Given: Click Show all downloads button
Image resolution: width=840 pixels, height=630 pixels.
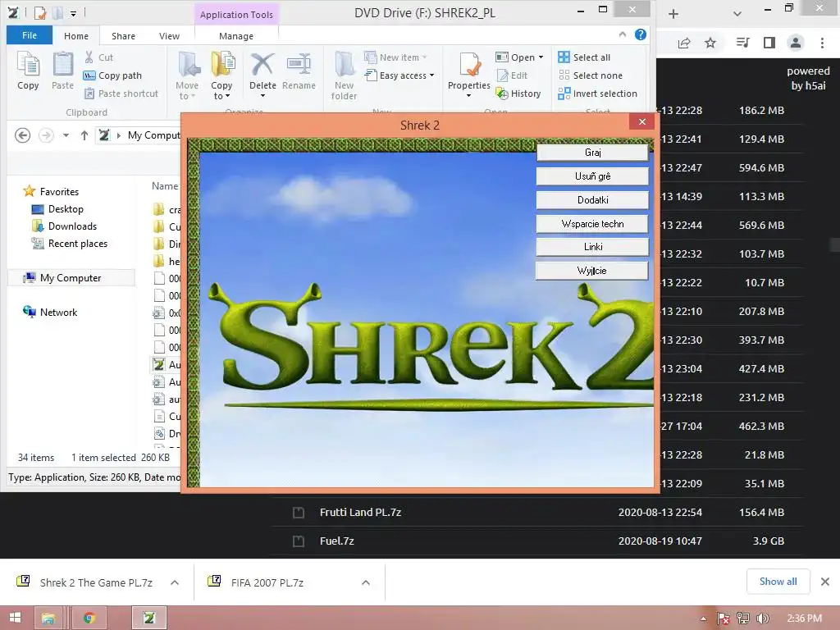Looking at the screenshot, I should [778, 582].
